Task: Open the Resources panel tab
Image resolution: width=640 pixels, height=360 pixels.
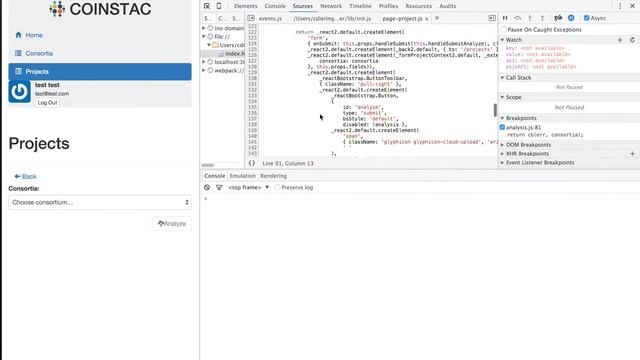Action: point(418,6)
